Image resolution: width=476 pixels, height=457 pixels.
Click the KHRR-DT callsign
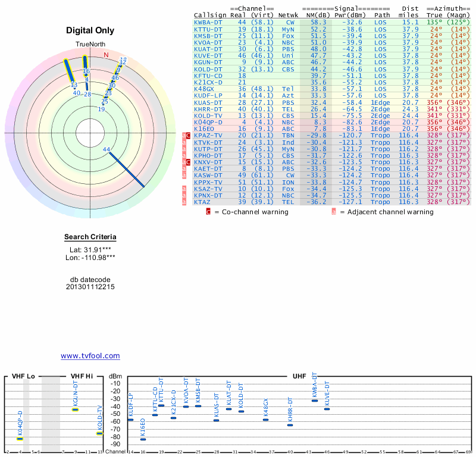tap(208, 109)
